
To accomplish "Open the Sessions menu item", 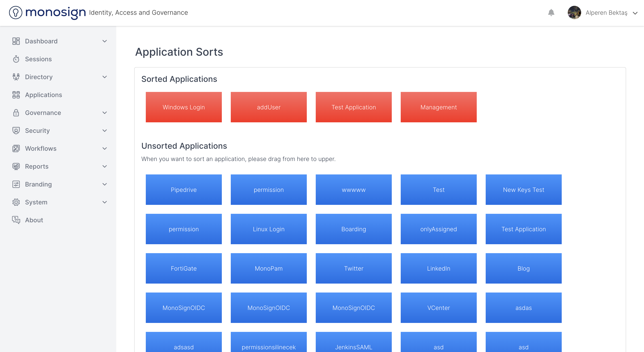I will (38, 59).
